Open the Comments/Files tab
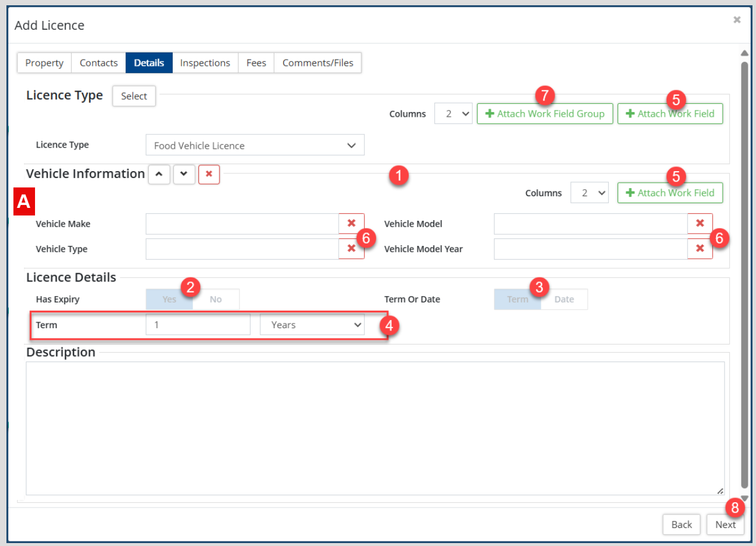 tap(318, 63)
